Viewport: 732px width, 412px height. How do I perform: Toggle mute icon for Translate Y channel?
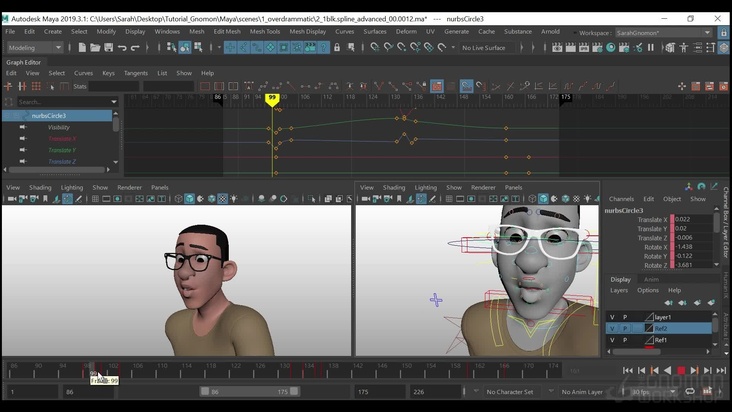(x=23, y=150)
